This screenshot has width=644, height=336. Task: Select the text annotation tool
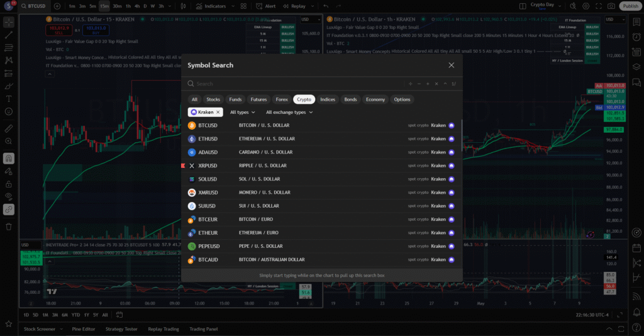9,99
